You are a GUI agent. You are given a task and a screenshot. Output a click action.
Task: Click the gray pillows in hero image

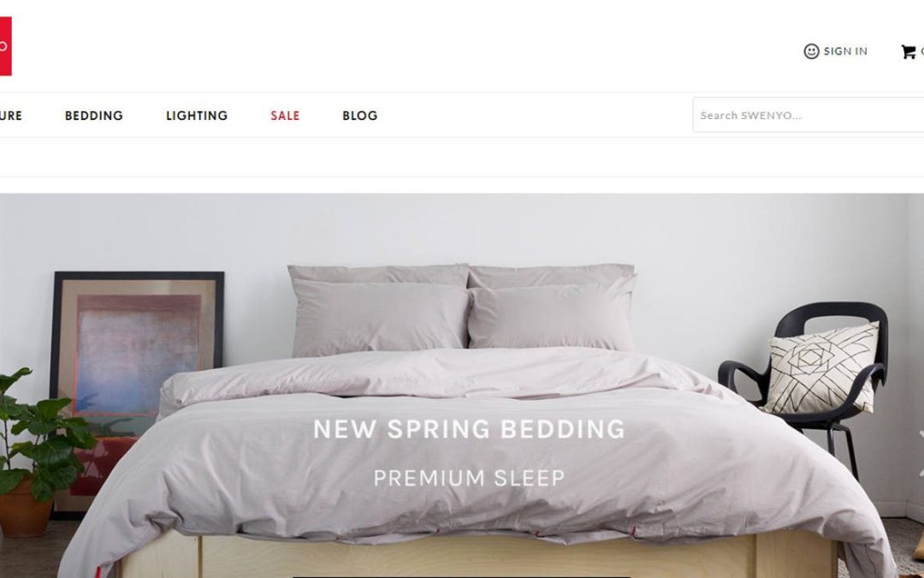pos(463,309)
